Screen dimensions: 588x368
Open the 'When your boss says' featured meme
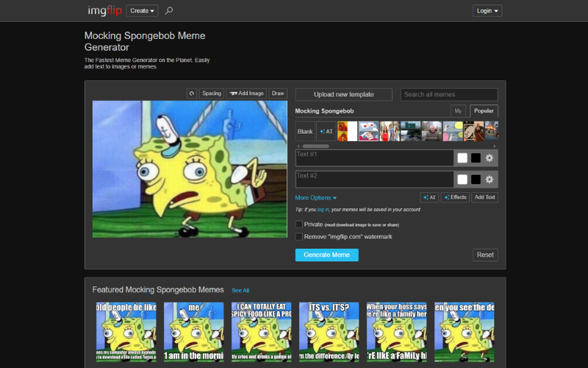point(397,332)
